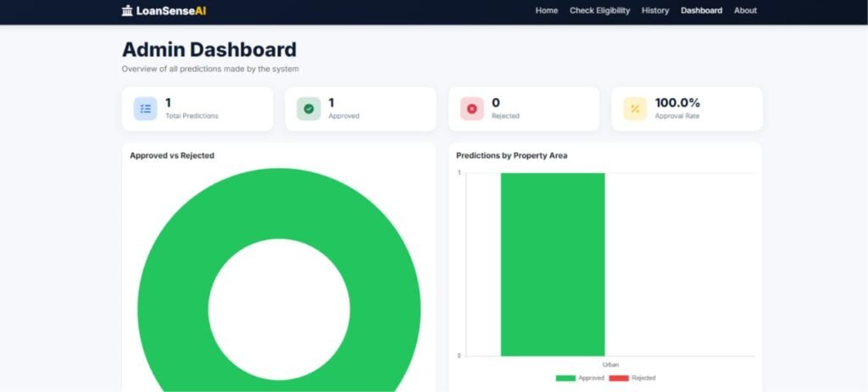Click the Total Predictions checklist icon
868x392 pixels.
coord(145,109)
